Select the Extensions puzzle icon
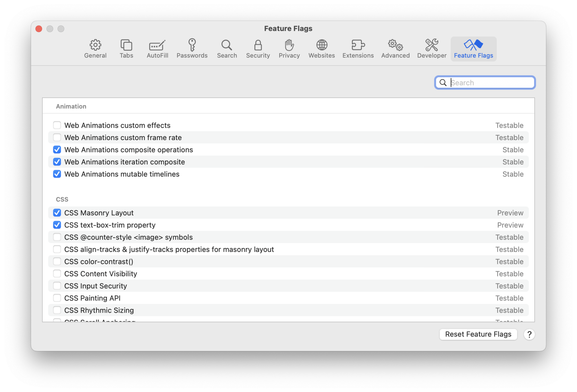Screen dimensions: 577x392 pos(358,49)
